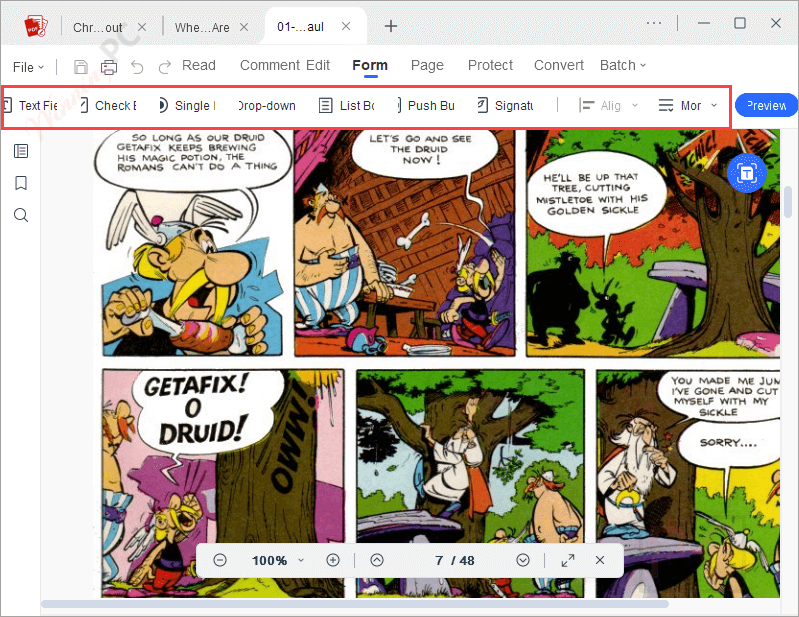Click the page number field showing 7
The width and height of the screenshot is (799, 617).
(x=439, y=560)
